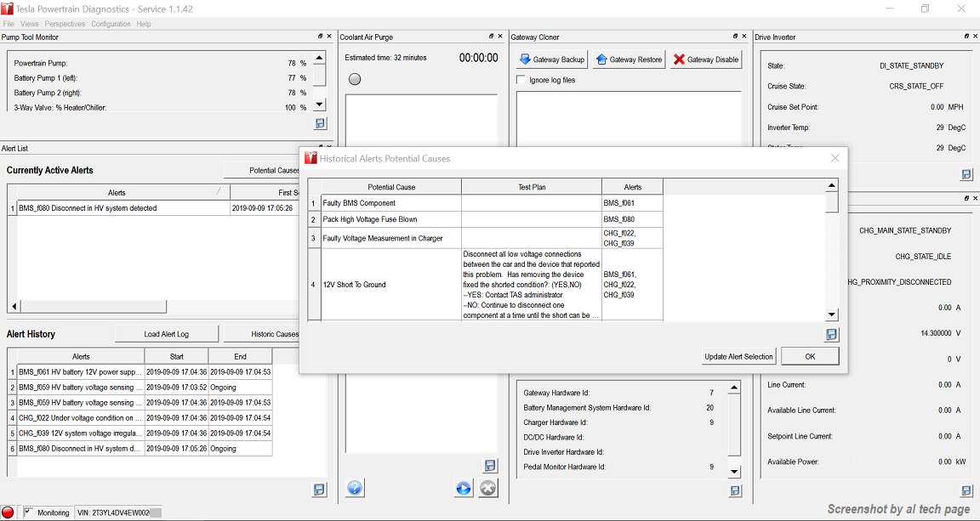The width and height of the screenshot is (980, 521).
Task: Click the red record indicator in status bar
Action: (9, 513)
